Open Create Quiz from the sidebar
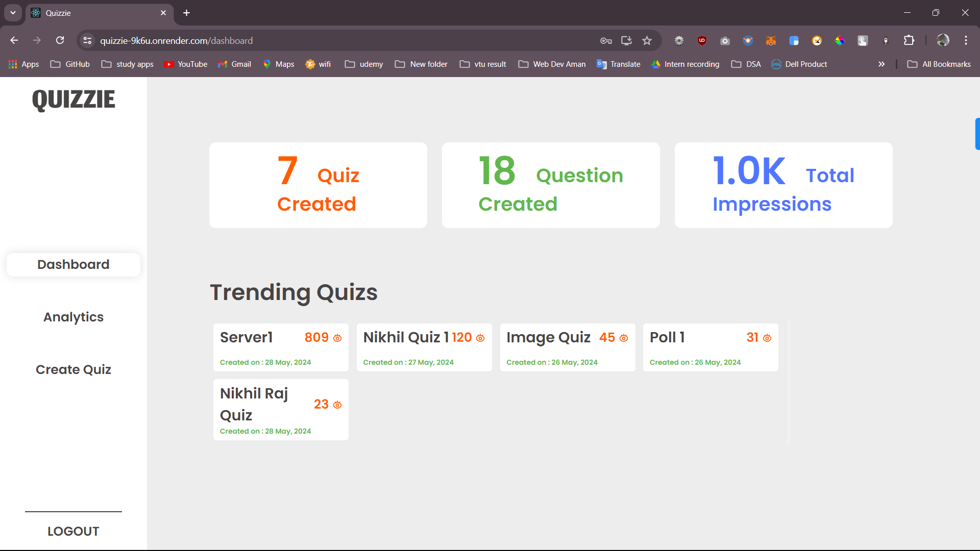980x551 pixels. [73, 369]
